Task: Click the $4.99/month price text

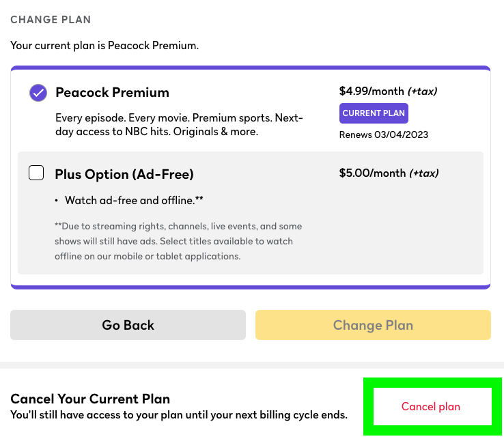Action: [372, 91]
